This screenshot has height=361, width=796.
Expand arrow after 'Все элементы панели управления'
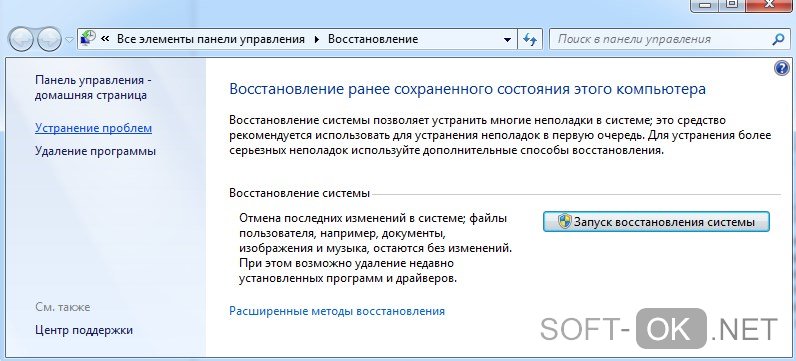tap(317, 39)
